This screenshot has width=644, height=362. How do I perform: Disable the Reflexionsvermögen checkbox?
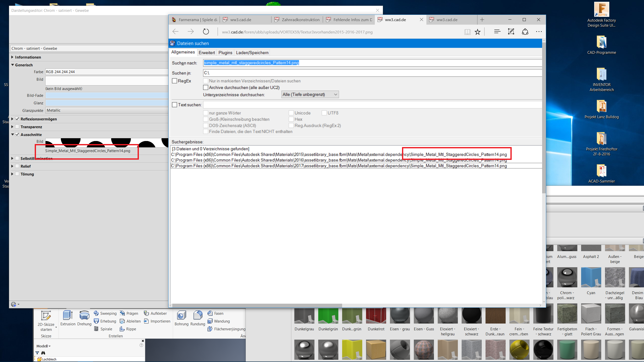(x=17, y=119)
